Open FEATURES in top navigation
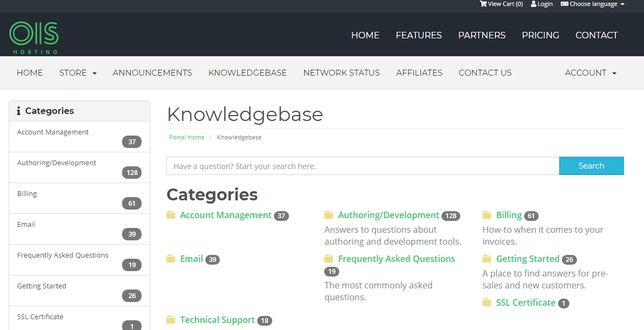 pos(419,35)
